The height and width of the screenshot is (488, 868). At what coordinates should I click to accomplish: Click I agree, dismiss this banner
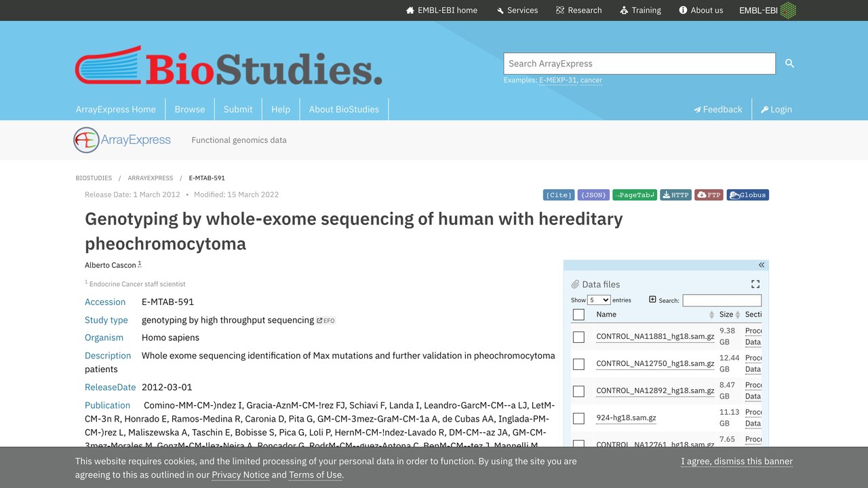click(x=737, y=461)
